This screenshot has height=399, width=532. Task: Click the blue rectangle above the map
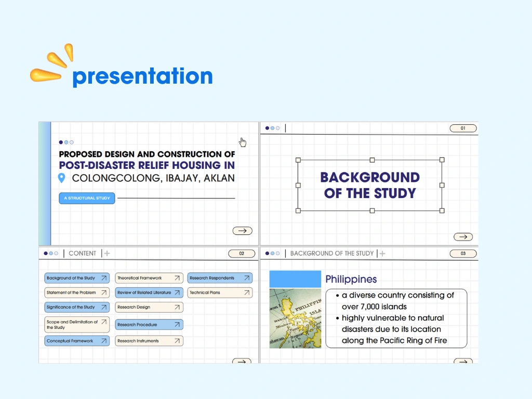(x=295, y=279)
